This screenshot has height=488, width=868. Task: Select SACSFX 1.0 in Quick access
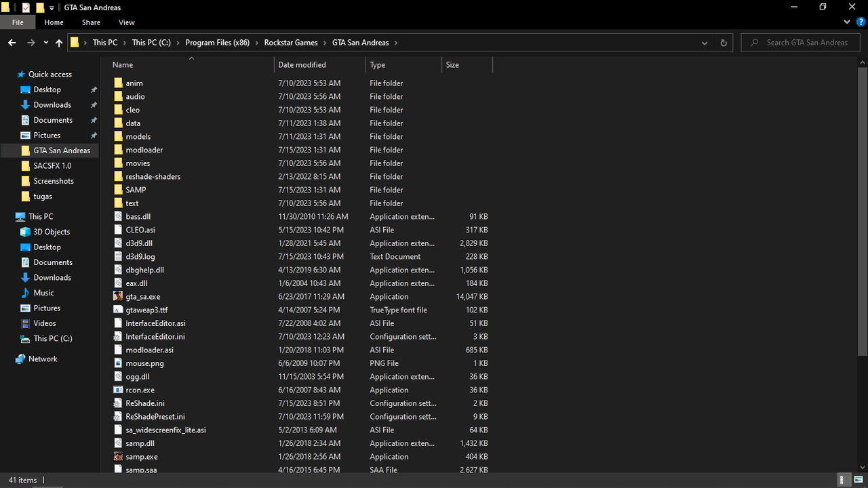(52, 166)
